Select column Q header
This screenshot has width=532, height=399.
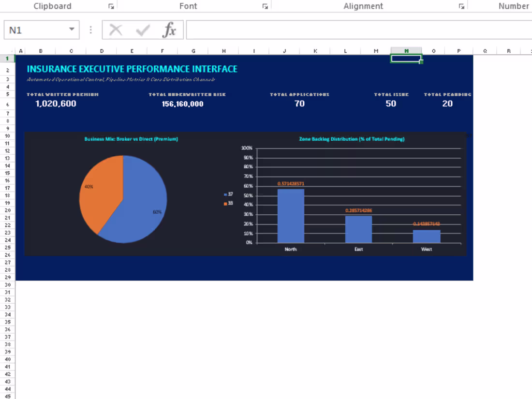pyautogui.click(x=485, y=51)
